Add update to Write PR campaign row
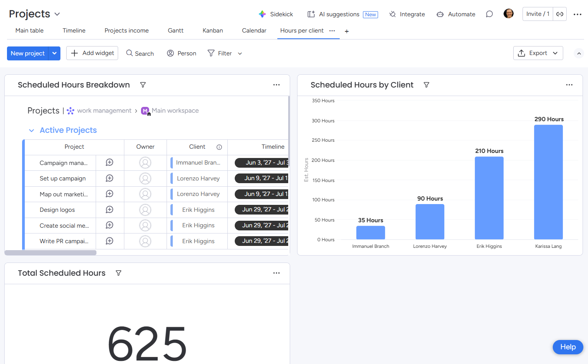This screenshot has width=588, height=364. (x=110, y=241)
